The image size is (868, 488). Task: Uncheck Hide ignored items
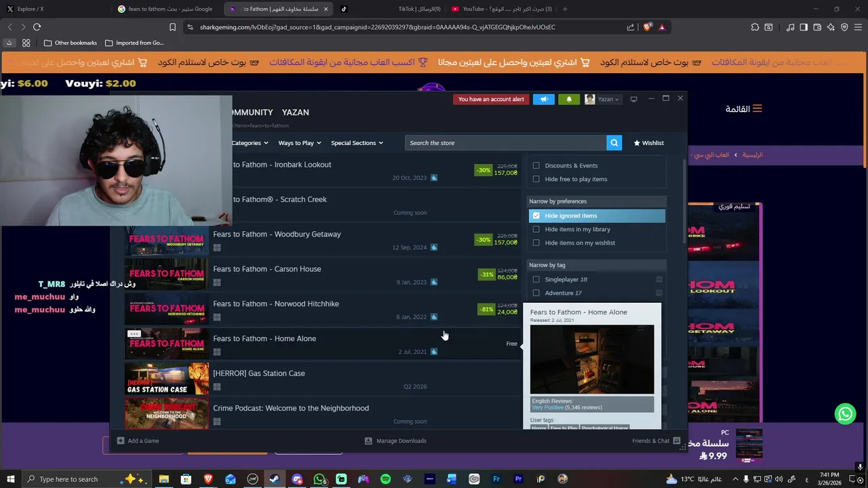[x=536, y=216]
